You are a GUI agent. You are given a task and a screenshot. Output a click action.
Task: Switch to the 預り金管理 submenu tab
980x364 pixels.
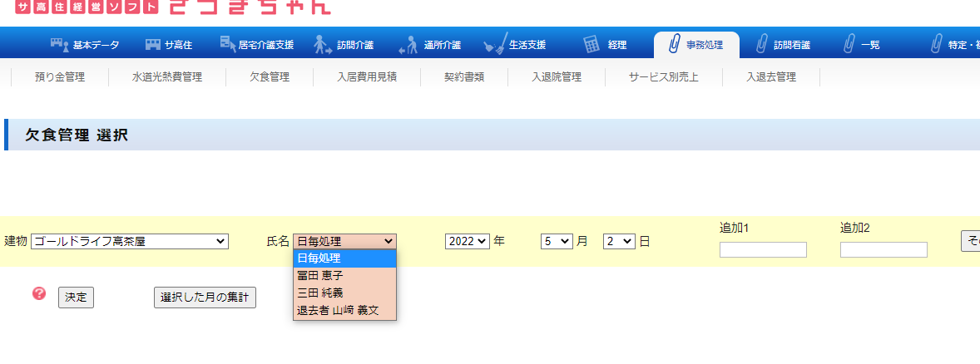(60, 77)
